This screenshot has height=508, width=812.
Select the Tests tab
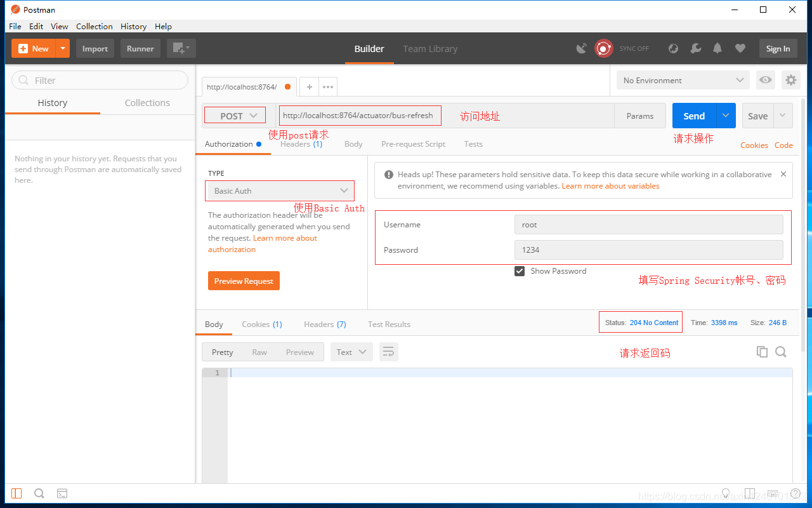(x=473, y=144)
